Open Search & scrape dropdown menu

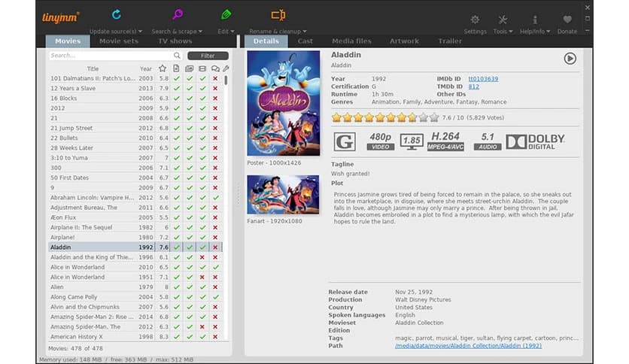coord(200,32)
